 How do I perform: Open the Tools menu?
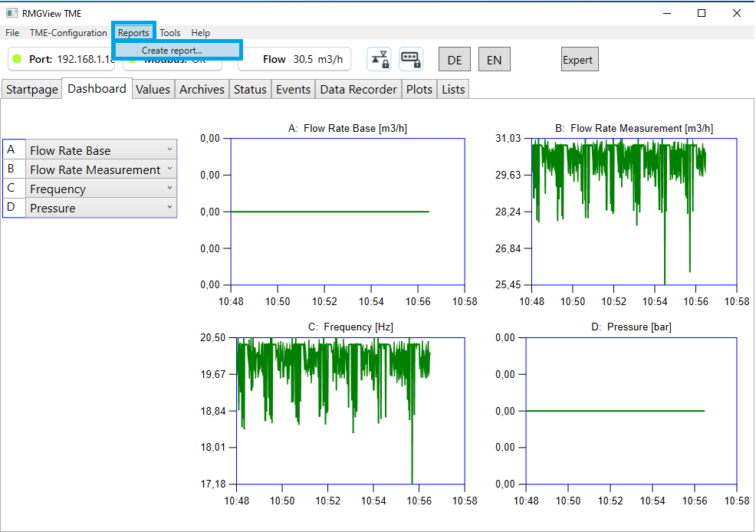pos(169,33)
